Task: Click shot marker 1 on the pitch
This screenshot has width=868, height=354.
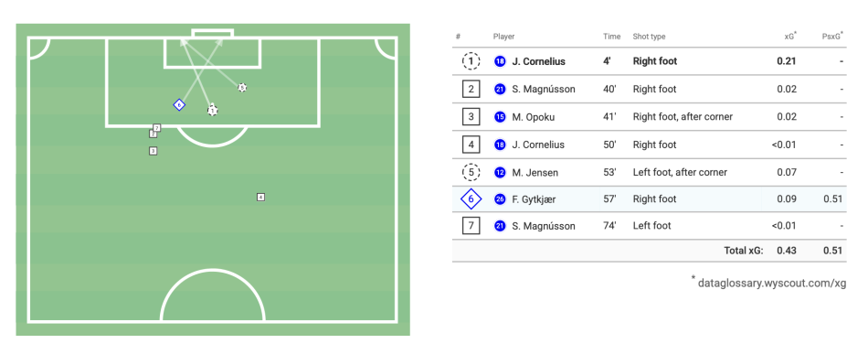Action: click(213, 111)
